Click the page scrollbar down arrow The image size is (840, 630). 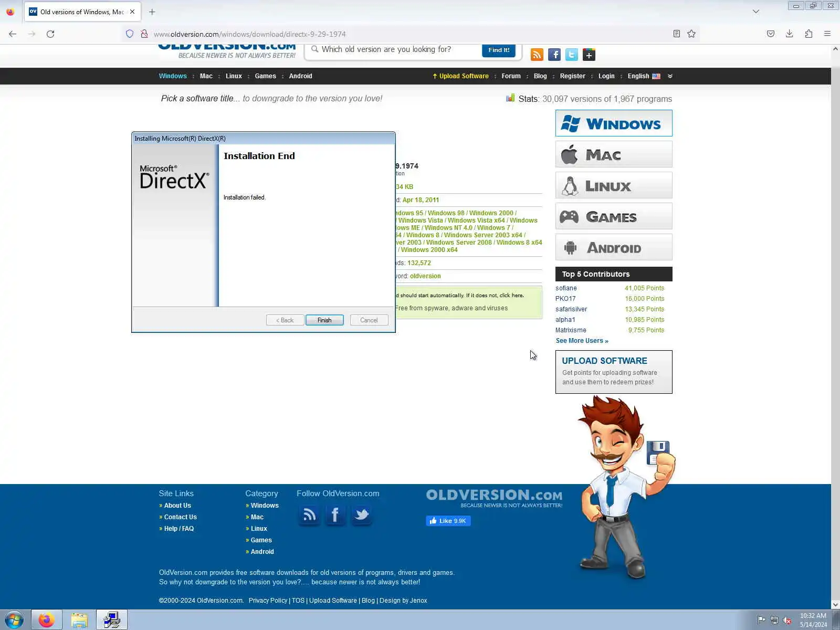pyautogui.click(x=835, y=604)
